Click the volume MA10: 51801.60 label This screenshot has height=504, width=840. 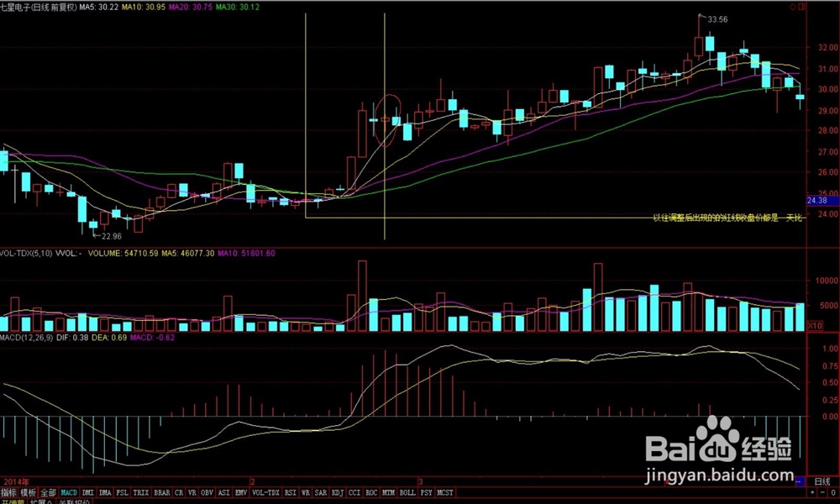pyautogui.click(x=246, y=254)
